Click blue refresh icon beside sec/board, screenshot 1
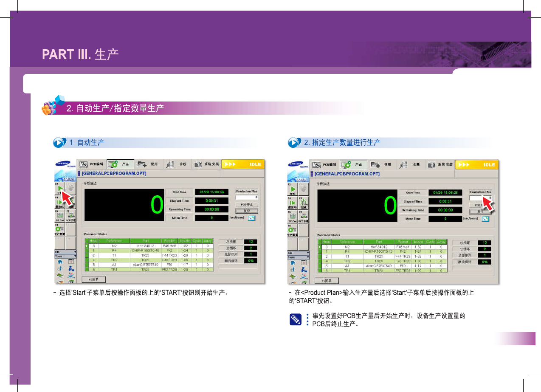This screenshot has width=541, height=392. [252, 218]
